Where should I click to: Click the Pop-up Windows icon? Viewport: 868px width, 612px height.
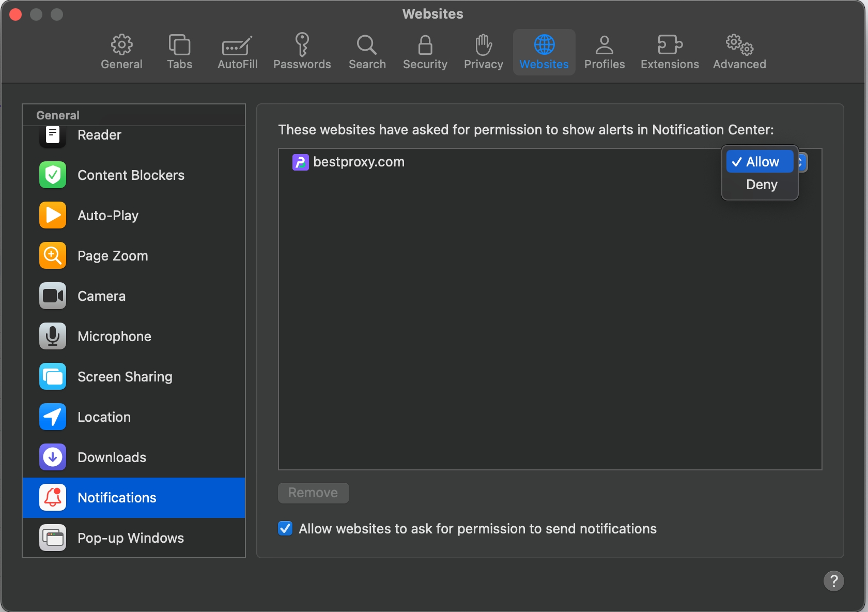[x=53, y=538]
